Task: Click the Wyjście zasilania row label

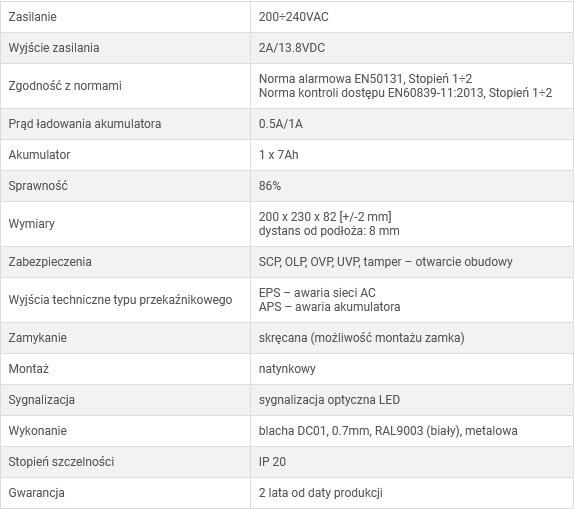Action: 54,48
